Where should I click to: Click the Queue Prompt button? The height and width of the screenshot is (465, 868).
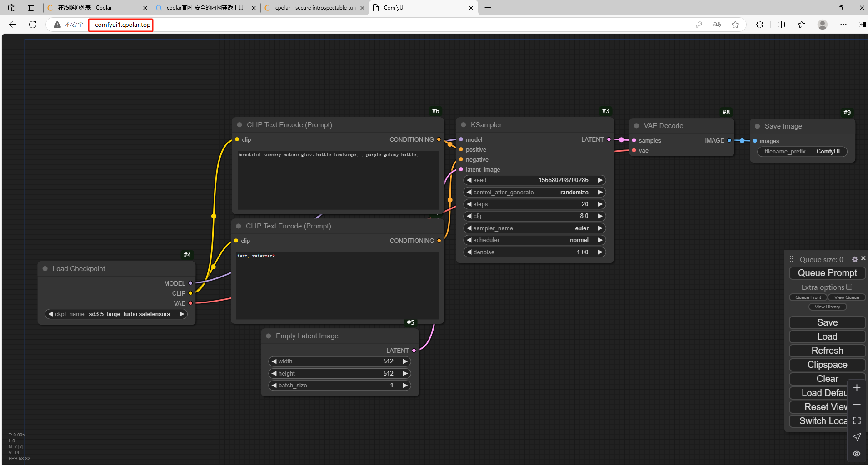pyautogui.click(x=827, y=273)
